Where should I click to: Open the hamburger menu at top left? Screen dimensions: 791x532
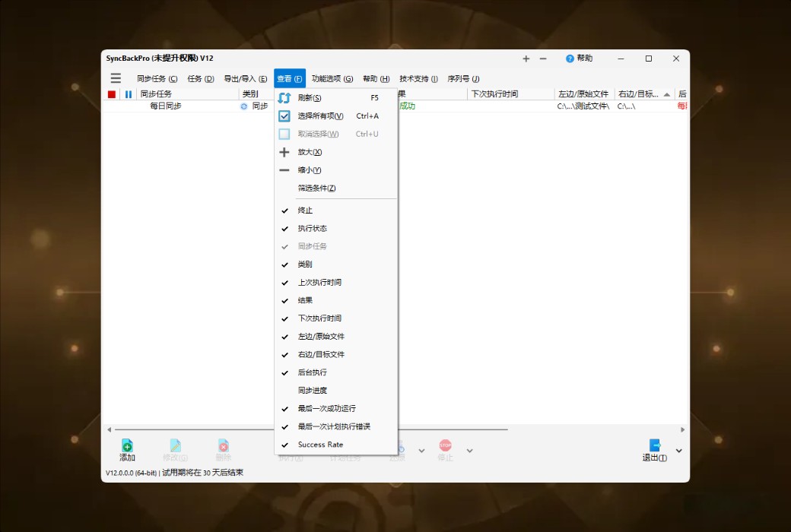point(116,78)
